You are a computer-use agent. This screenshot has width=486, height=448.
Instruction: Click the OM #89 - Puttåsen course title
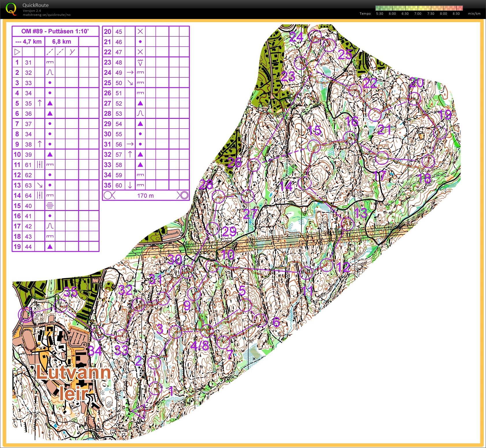[55, 31]
